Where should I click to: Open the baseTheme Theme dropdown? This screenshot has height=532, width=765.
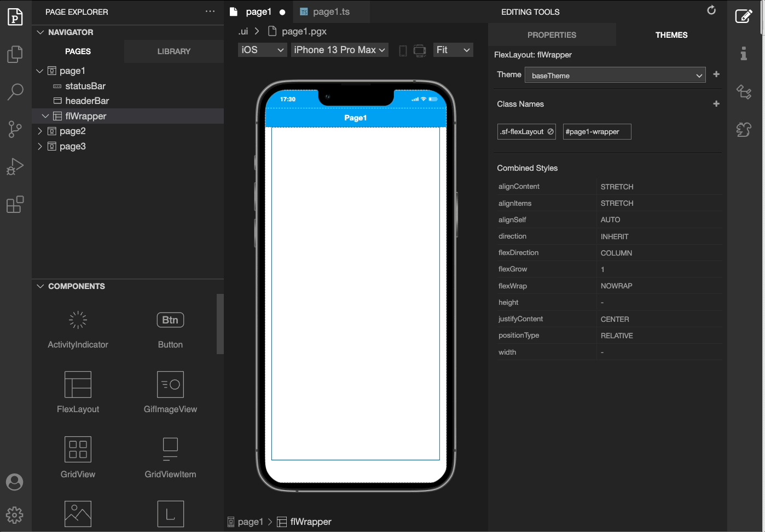point(615,75)
